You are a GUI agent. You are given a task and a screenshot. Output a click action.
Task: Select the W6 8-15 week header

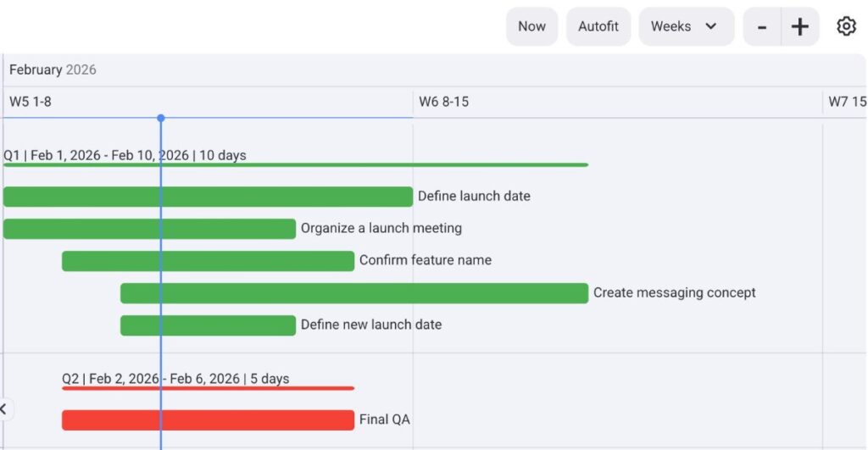pos(443,102)
